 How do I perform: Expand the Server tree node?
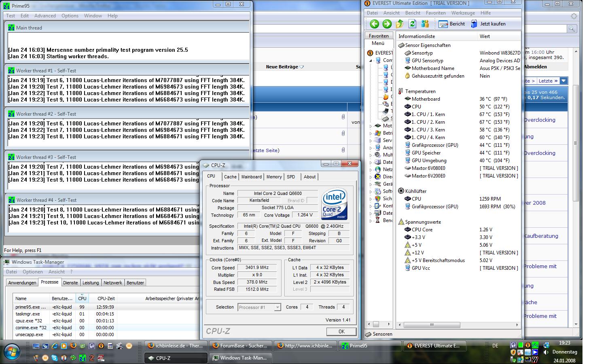(x=371, y=141)
